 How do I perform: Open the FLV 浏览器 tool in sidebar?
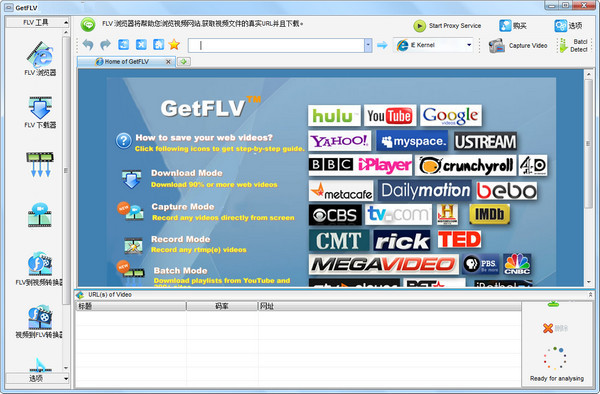40,59
